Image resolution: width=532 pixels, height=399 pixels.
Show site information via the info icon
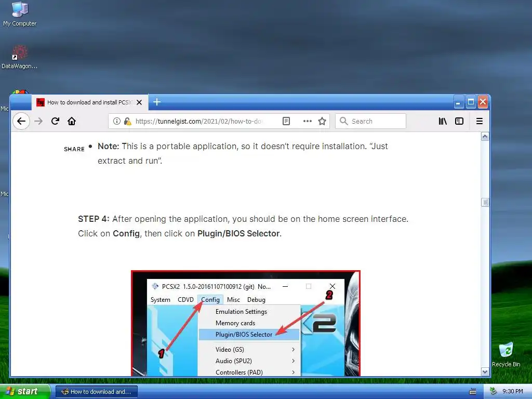coord(117,121)
